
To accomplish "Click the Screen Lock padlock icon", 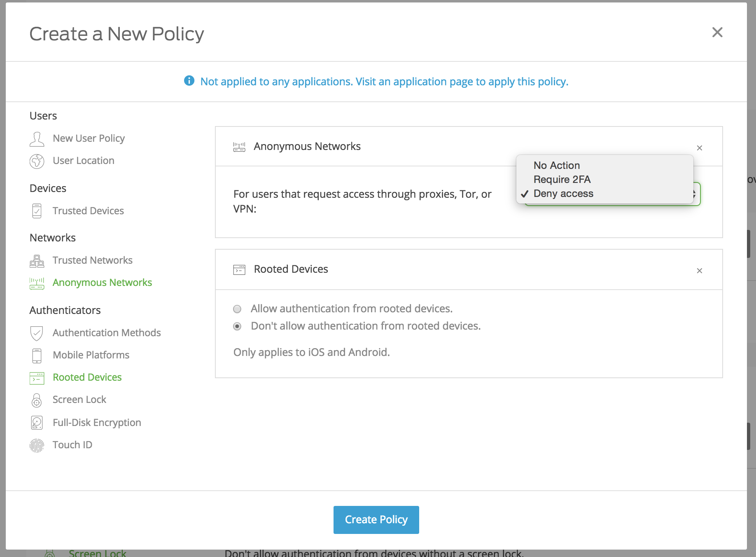I will (x=37, y=400).
